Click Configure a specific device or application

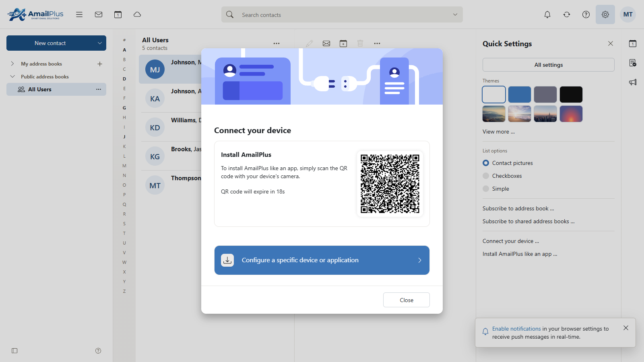(x=322, y=260)
